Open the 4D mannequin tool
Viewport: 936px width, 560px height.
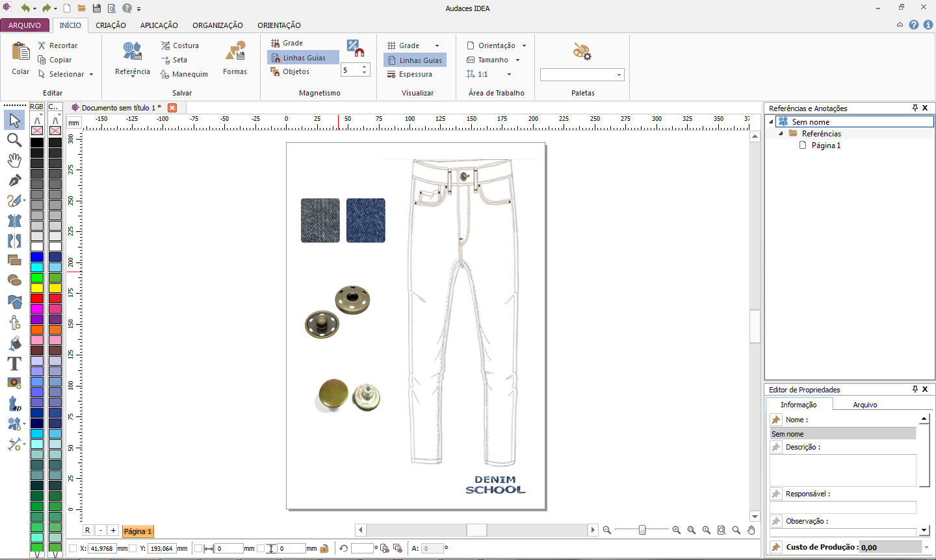(14, 404)
